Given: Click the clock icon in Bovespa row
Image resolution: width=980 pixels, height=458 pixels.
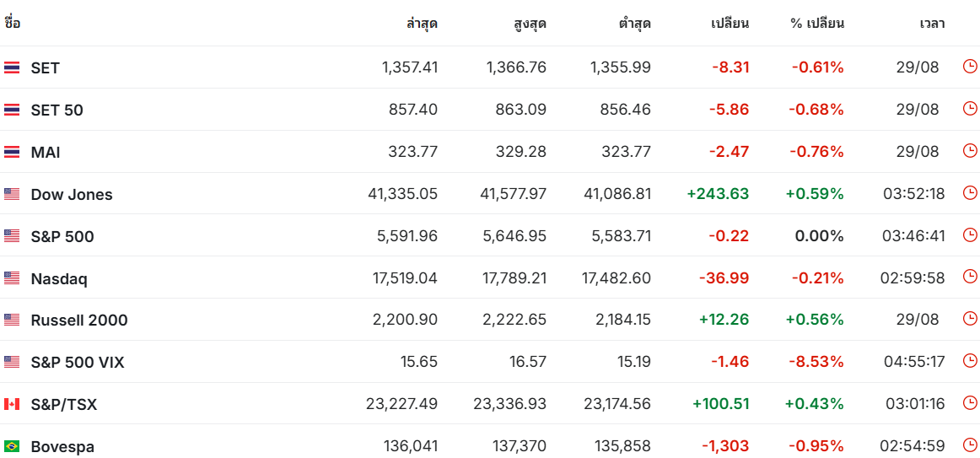Looking at the screenshot, I should (x=970, y=445).
